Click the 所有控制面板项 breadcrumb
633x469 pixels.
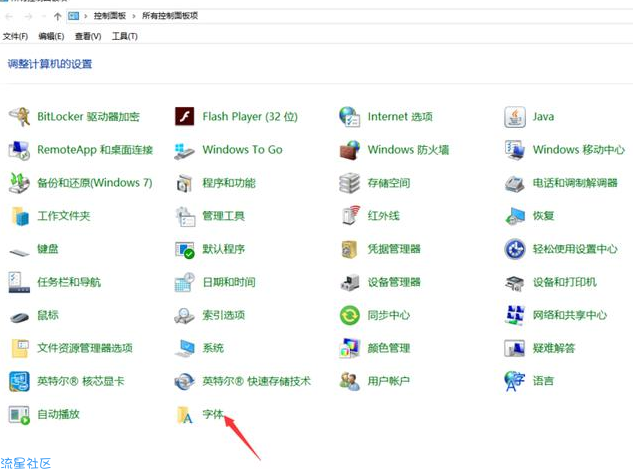click(x=170, y=16)
